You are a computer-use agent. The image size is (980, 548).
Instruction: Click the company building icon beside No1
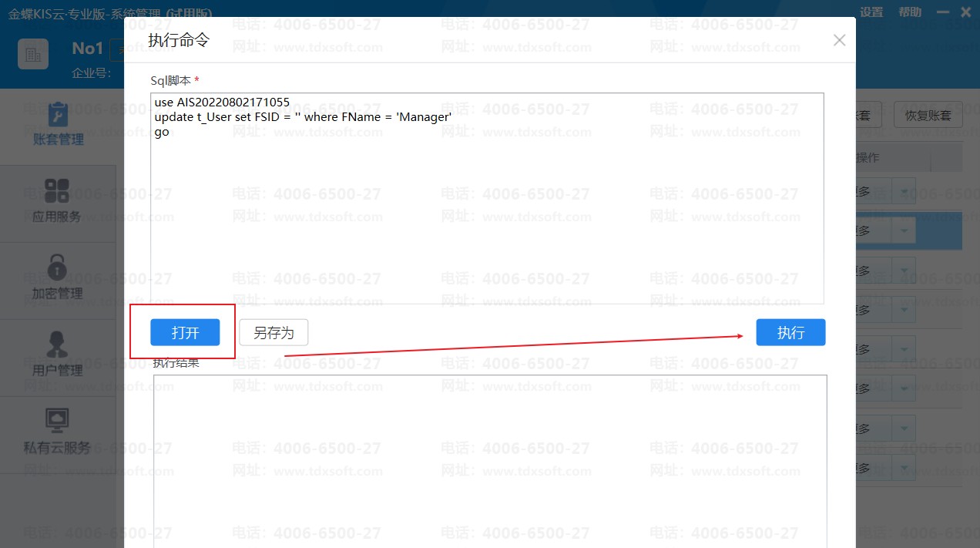pyautogui.click(x=33, y=54)
